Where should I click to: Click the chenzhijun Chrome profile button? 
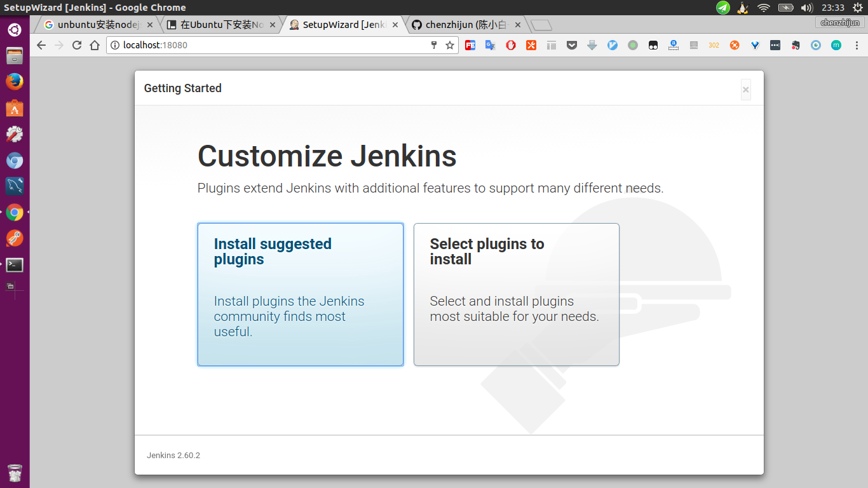(x=839, y=23)
